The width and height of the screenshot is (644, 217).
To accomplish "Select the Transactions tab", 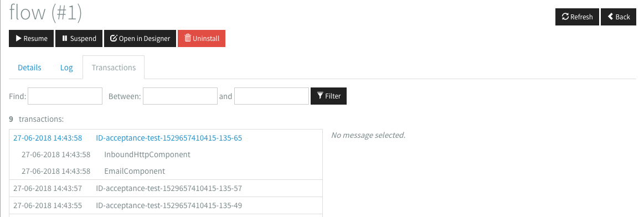I will click(114, 68).
